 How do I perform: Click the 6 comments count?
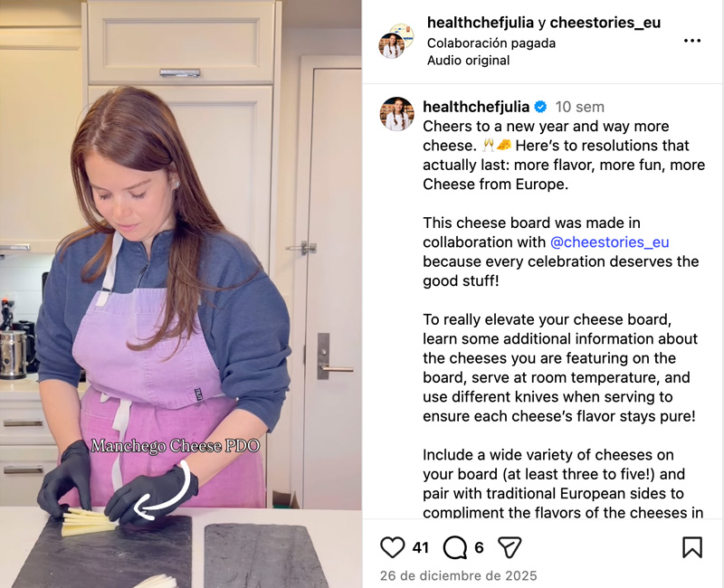point(479,547)
